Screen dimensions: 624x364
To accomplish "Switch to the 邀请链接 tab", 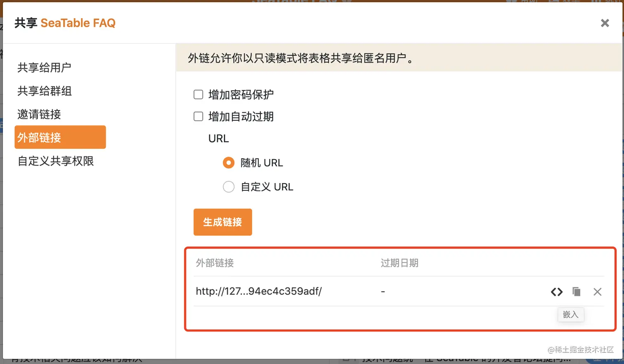I will [60, 114].
